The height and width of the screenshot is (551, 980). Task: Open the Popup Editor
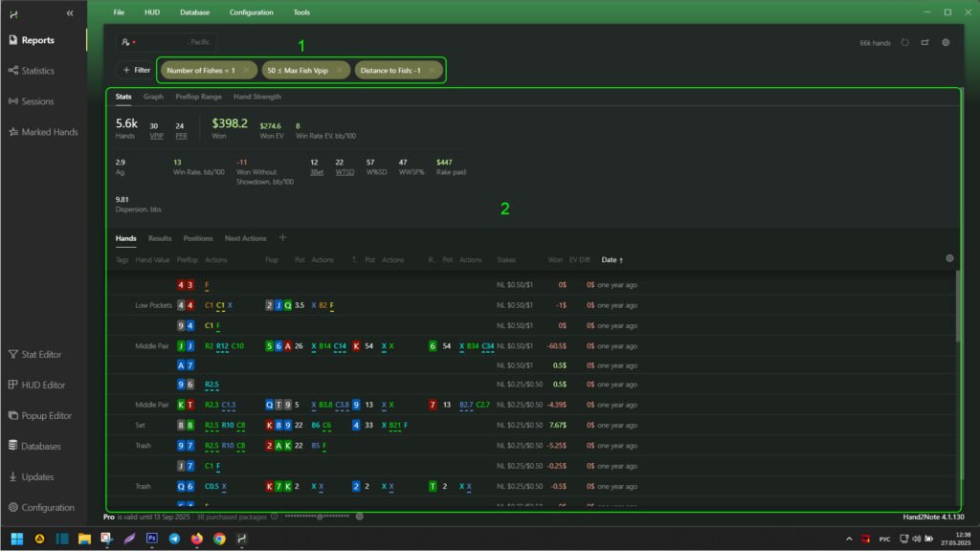click(46, 416)
